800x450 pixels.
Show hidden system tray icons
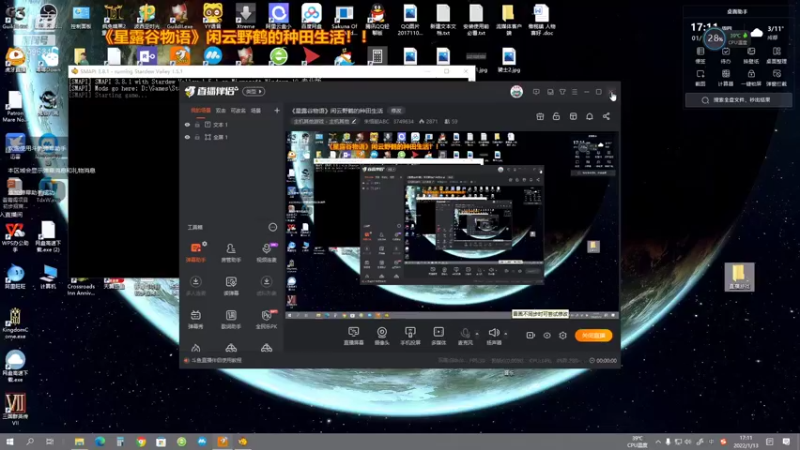click(x=658, y=441)
